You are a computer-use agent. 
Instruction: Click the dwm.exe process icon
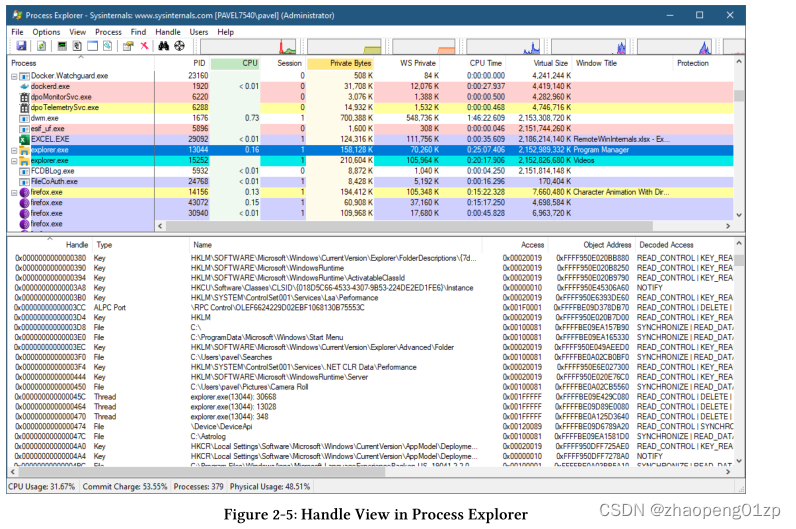[24, 118]
